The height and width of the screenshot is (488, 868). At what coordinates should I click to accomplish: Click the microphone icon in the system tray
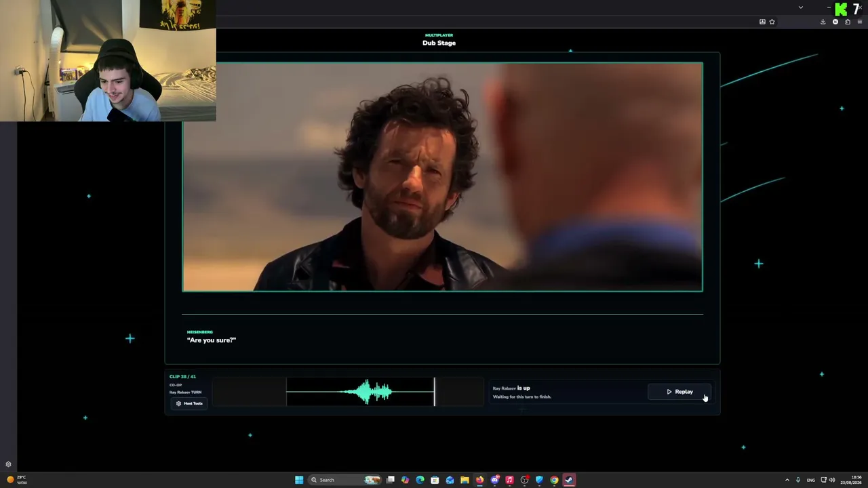coord(798,480)
